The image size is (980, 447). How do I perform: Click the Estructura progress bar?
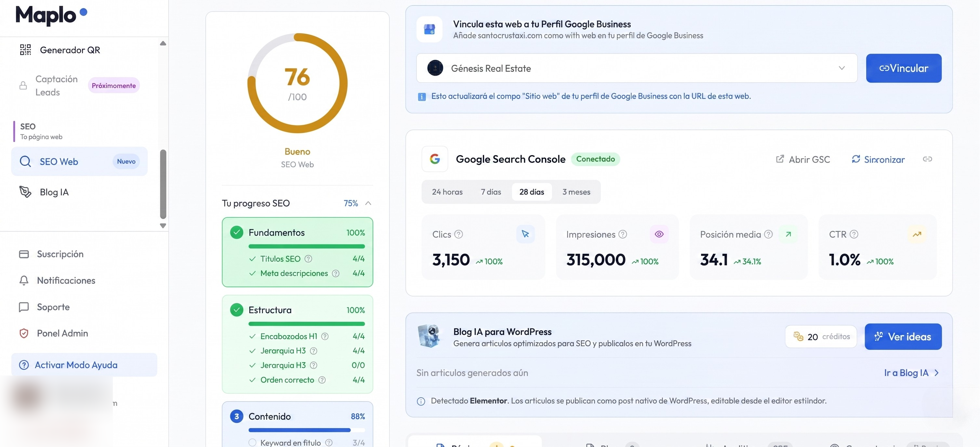click(307, 324)
